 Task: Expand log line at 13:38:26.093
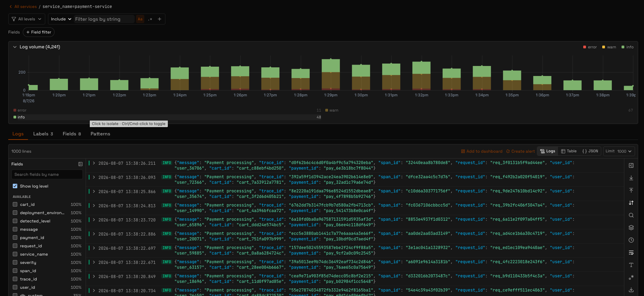click(x=94, y=177)
